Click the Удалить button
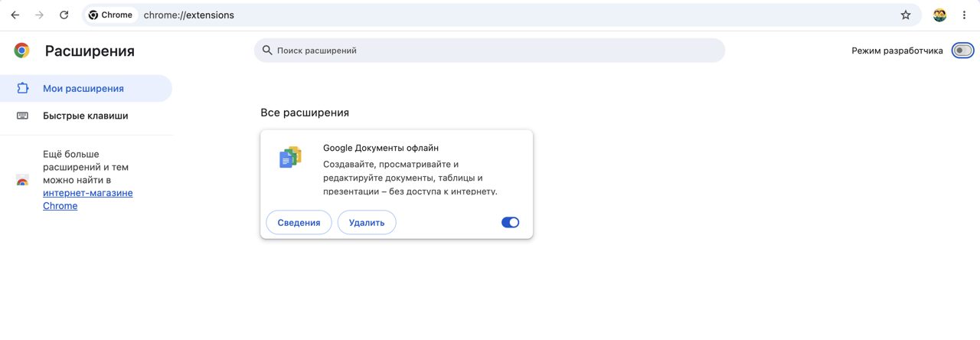The height and width of the screenshot is (340, 980). (367, 222)
